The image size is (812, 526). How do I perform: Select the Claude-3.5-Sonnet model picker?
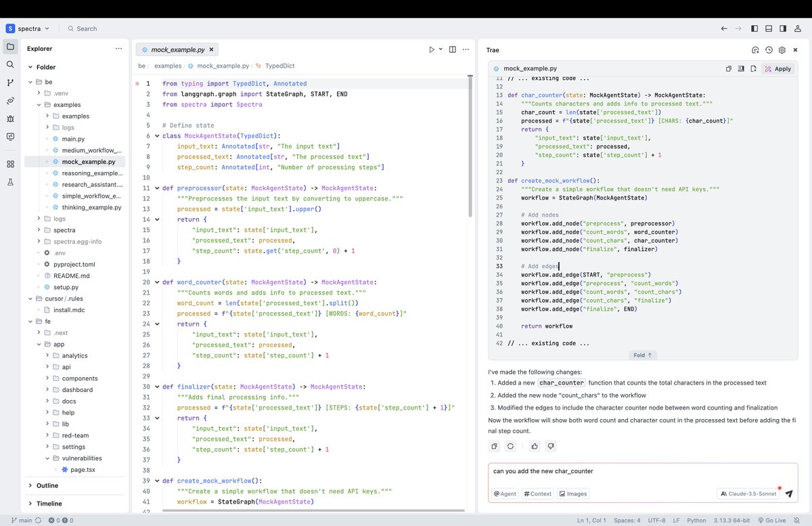click(x=748, y=494)
